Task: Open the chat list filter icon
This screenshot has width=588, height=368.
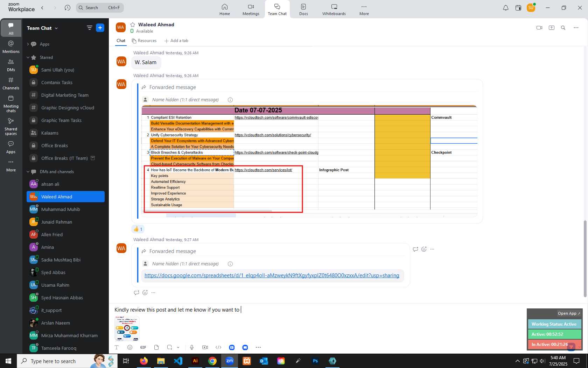Action: coord(90,28)
